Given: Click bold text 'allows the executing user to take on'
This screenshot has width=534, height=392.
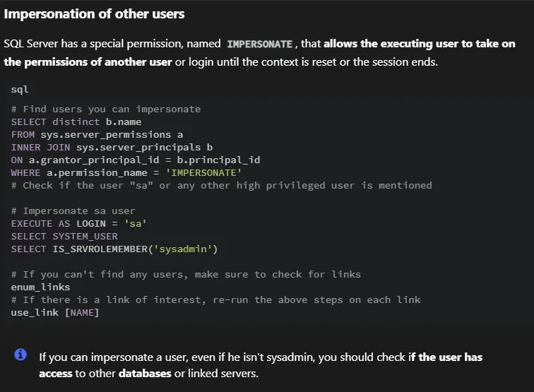Looking at the screenshot, I should pyautogui.click(x=420, y=44).
